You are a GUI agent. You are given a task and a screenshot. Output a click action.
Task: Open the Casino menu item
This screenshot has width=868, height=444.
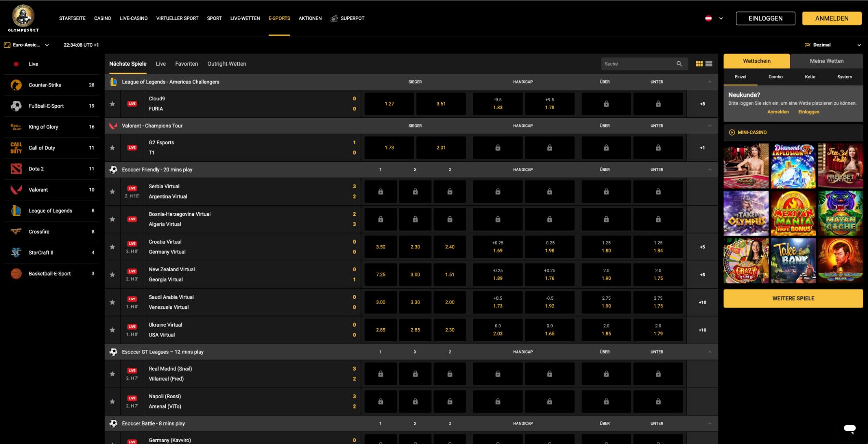[x=102, y=18]
